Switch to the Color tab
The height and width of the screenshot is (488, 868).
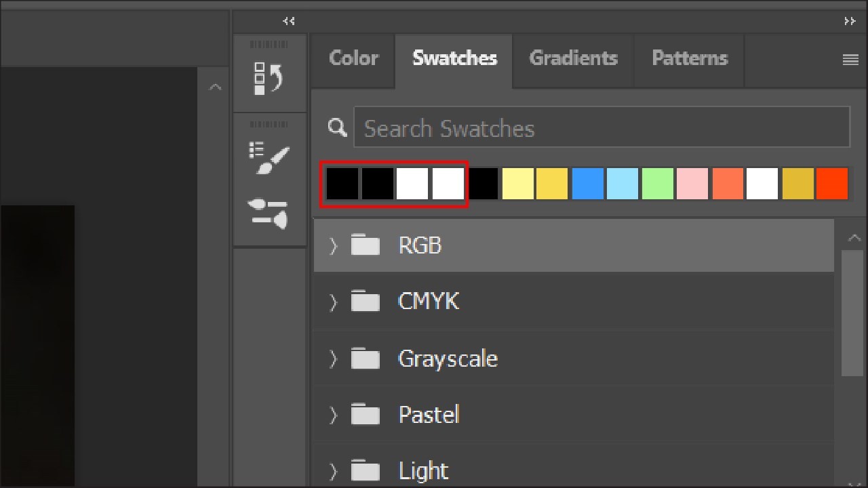pos(352,59)
